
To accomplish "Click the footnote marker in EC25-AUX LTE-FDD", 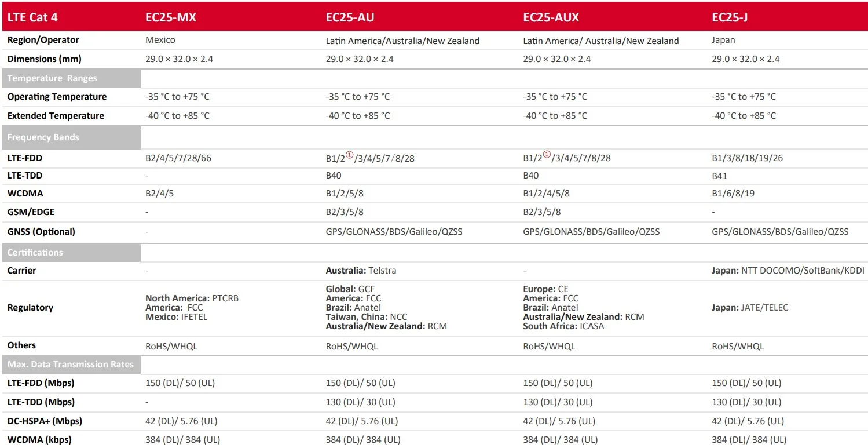I will [546, 155].
